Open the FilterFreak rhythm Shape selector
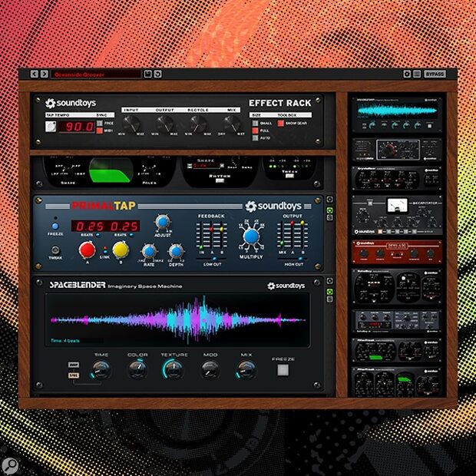This screenshot has height=476, width=476. tap(206, 166)
